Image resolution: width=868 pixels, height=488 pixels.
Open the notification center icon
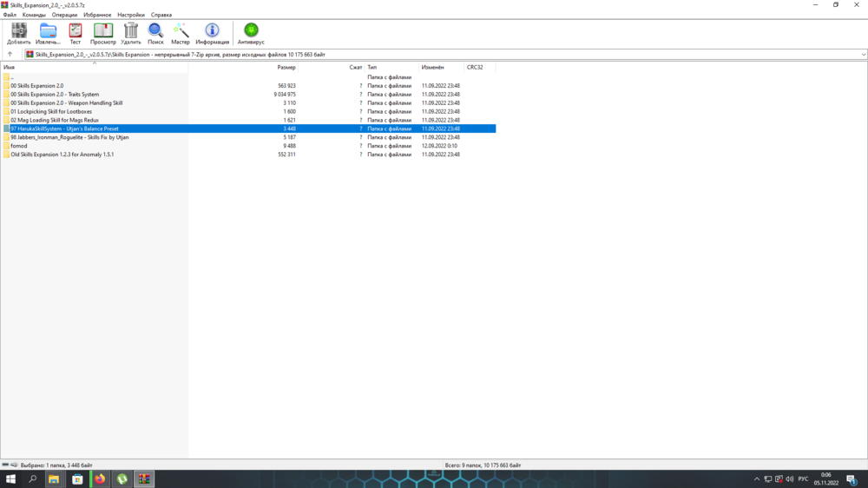click(852, 479)
